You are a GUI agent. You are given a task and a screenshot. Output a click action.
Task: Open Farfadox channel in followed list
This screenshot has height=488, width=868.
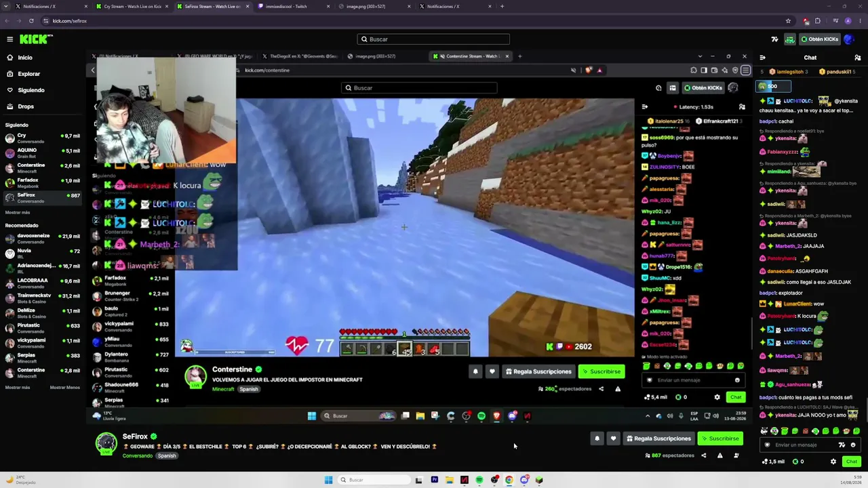coord(42,183)
